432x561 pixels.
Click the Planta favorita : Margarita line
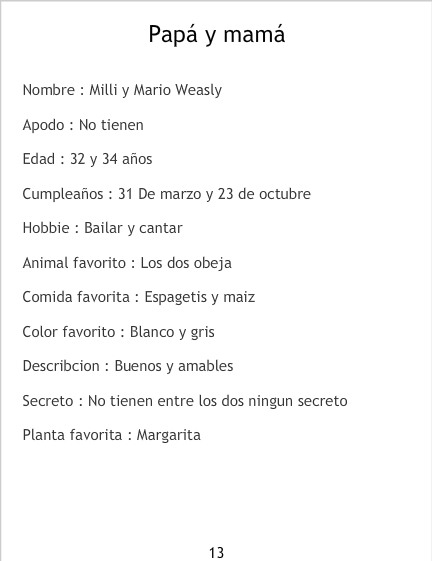point(111,435)
